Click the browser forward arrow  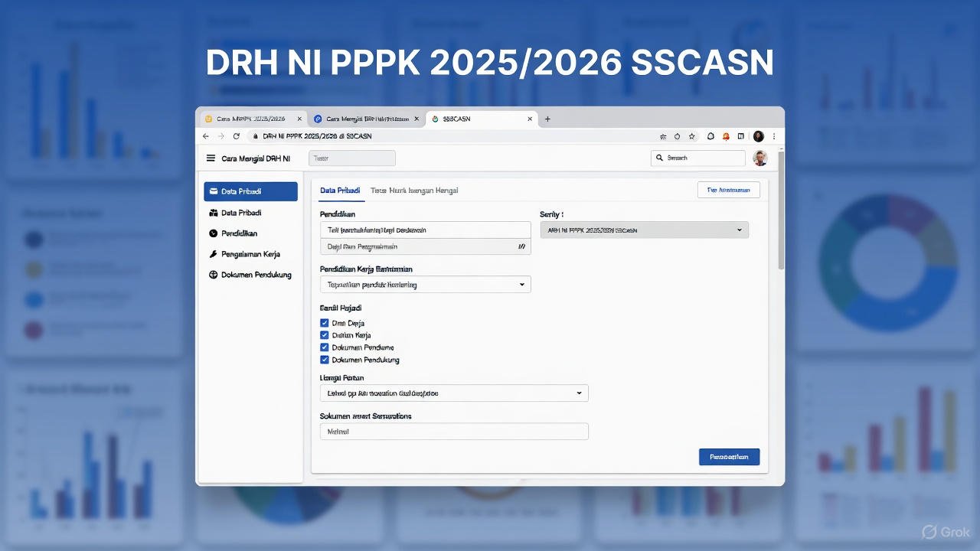click(x=221, y=136)
